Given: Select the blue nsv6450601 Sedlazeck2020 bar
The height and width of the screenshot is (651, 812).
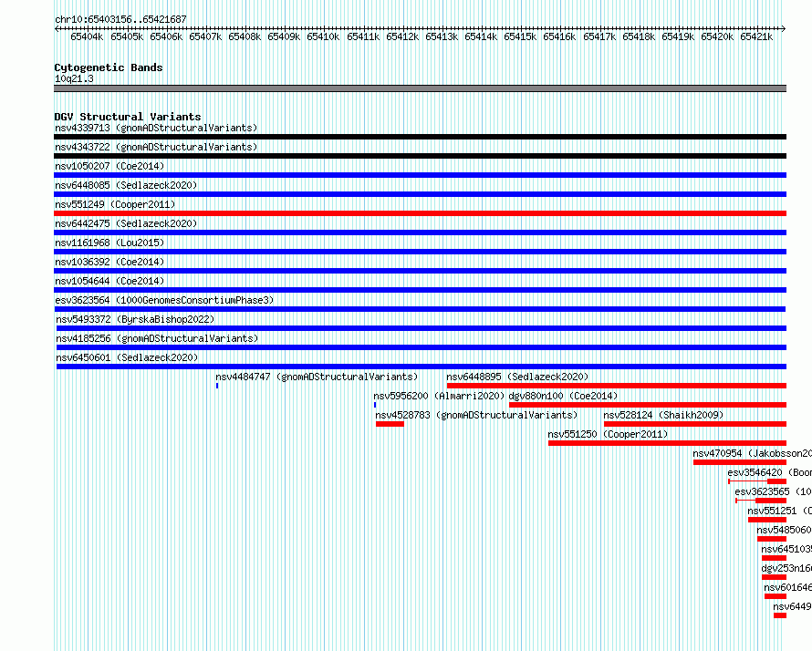Looking at the screenshot, I should point(422,367).
